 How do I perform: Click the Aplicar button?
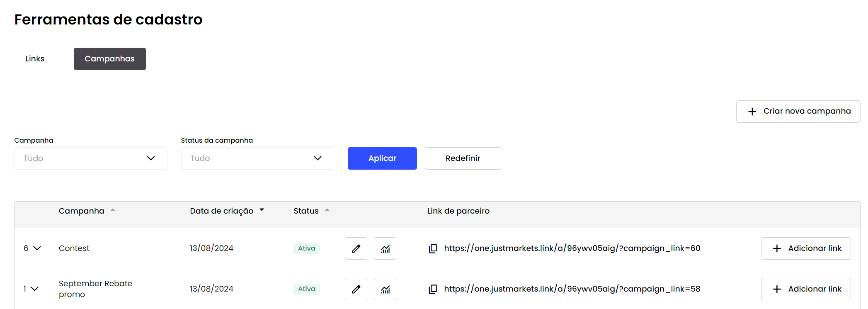coord(382,158)
